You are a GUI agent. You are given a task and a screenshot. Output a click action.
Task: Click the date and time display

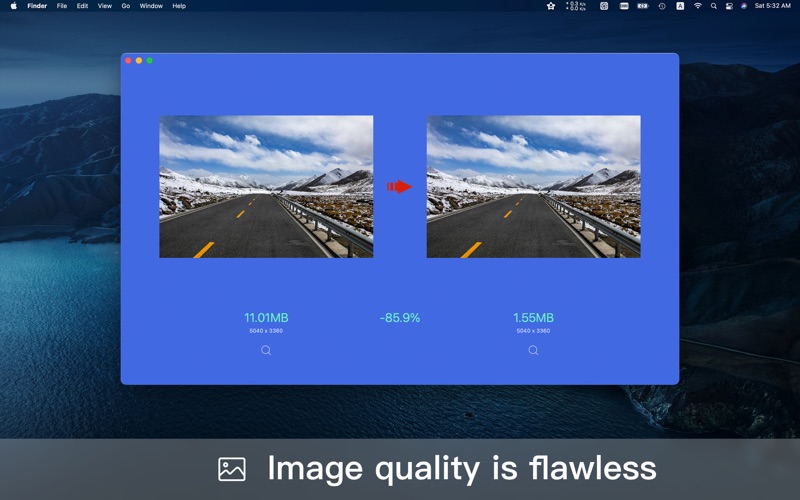coord(772,6)
